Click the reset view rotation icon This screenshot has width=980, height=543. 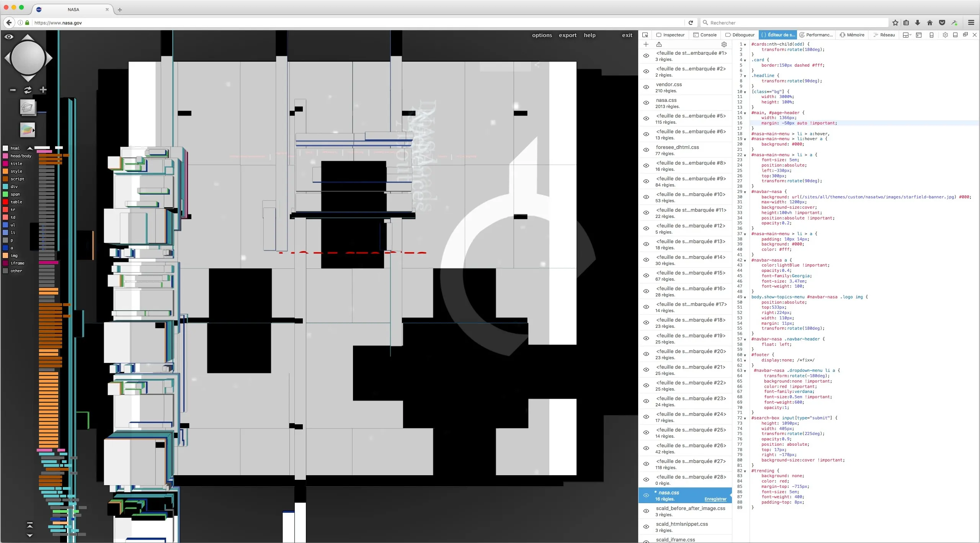click(28, 90)
